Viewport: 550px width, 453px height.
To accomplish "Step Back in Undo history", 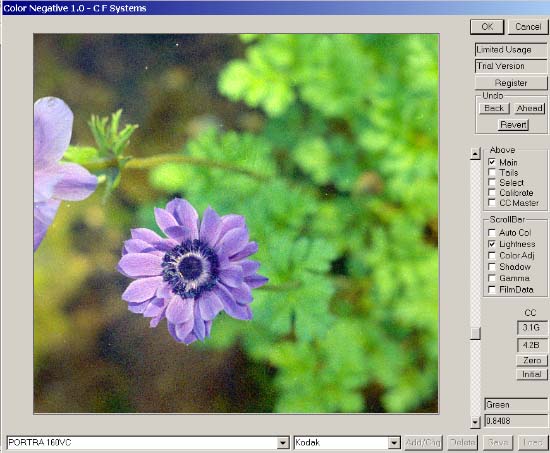I will click(x=494, y=108).
